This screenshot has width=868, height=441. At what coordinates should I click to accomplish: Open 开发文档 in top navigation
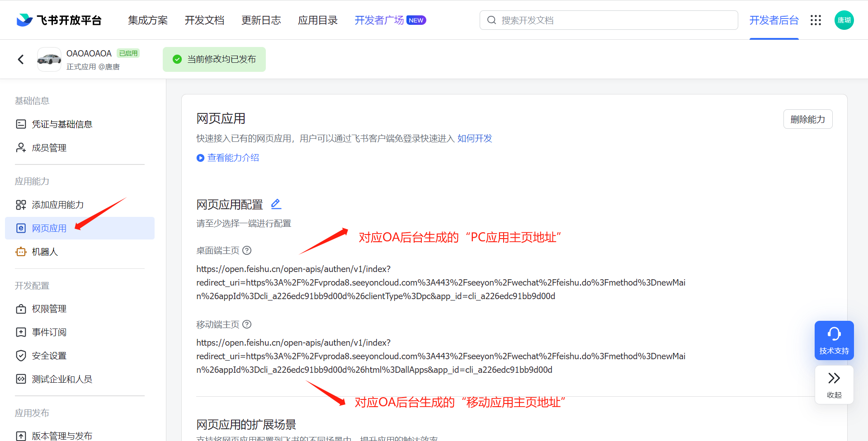[204, 20]
